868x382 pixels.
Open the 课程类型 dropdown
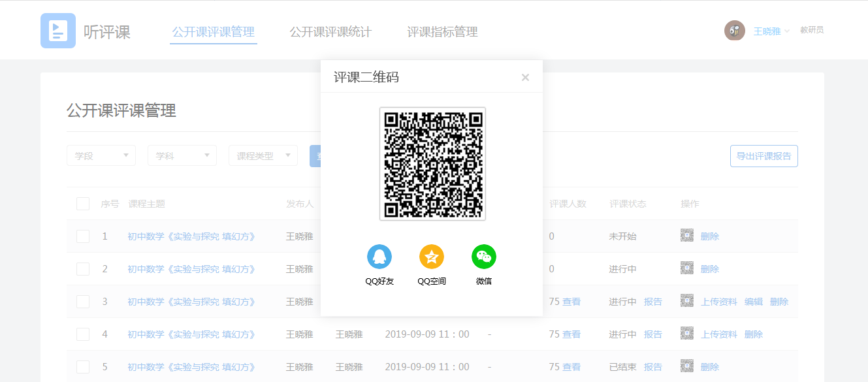(x=263, y=156)
